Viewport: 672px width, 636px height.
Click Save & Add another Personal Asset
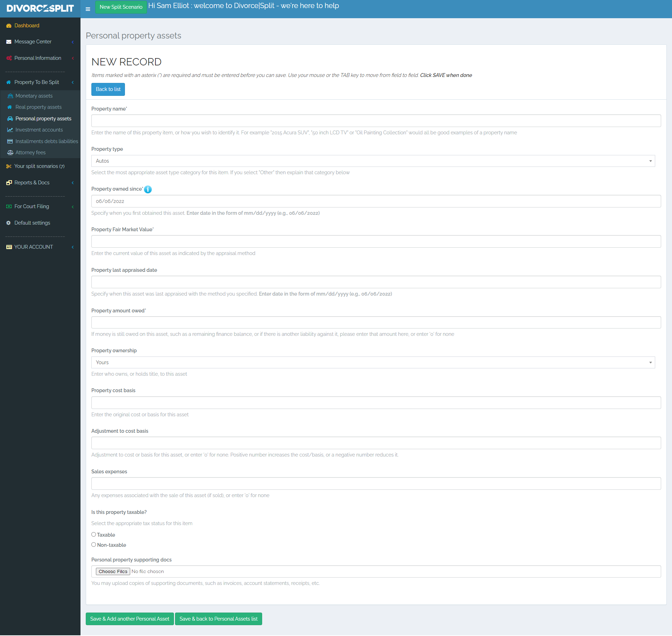tap(129, 619)
